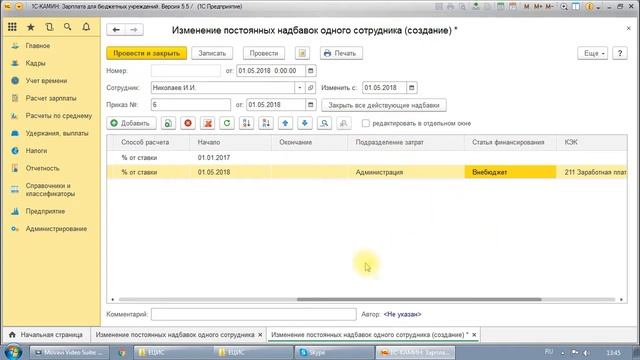Open Предприятие section in sidebar

[45, 211]
